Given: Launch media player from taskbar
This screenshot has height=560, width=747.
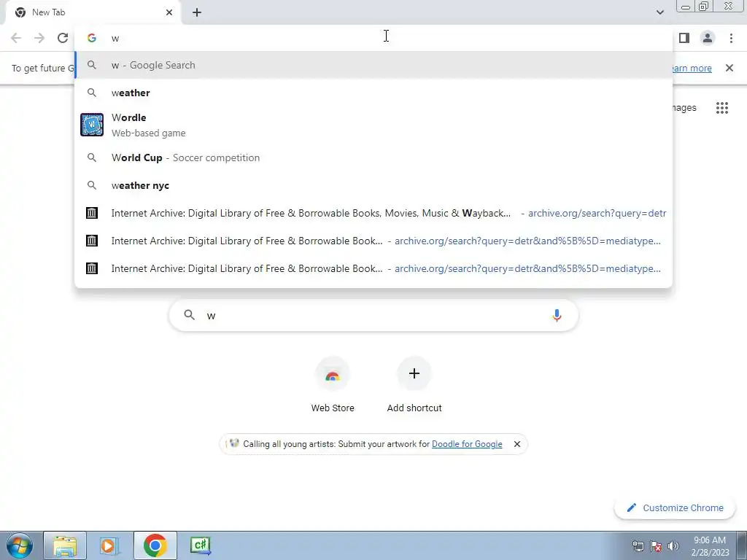Looking at the screenshot, I should coord(108,545).
